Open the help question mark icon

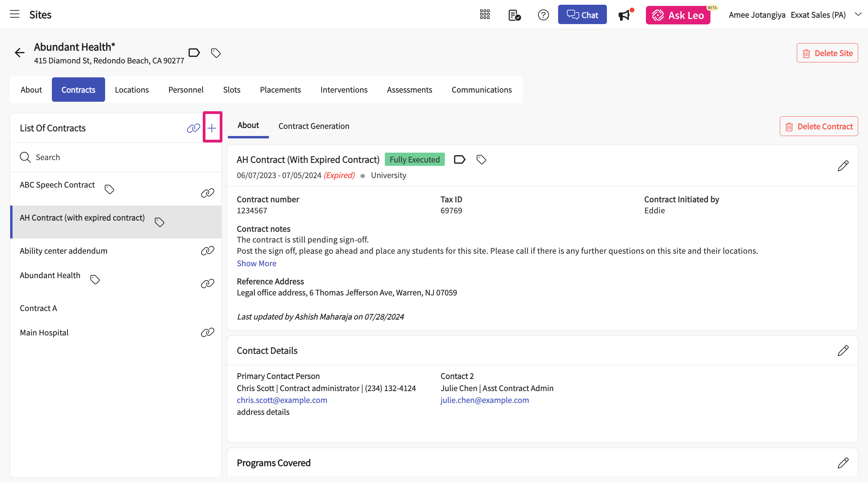tap(543, 15)
